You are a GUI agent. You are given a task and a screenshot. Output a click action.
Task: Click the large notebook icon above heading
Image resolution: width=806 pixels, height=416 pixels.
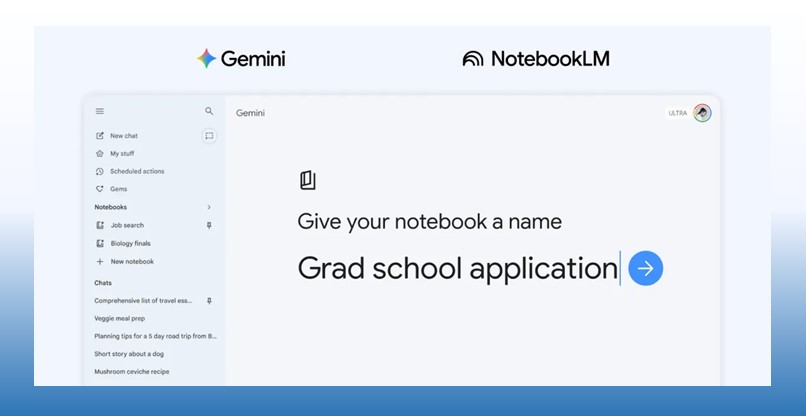307,180
